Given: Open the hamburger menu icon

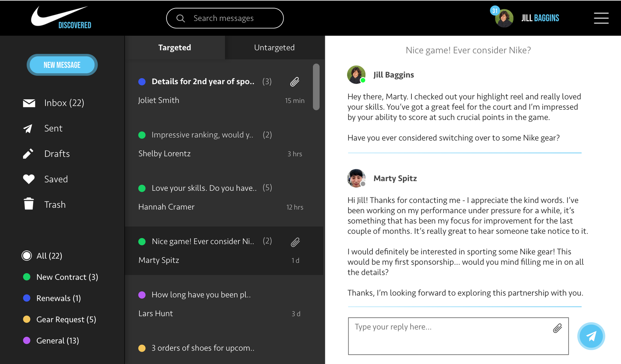Looking at the screenshot, I should (x=601, y=18).
